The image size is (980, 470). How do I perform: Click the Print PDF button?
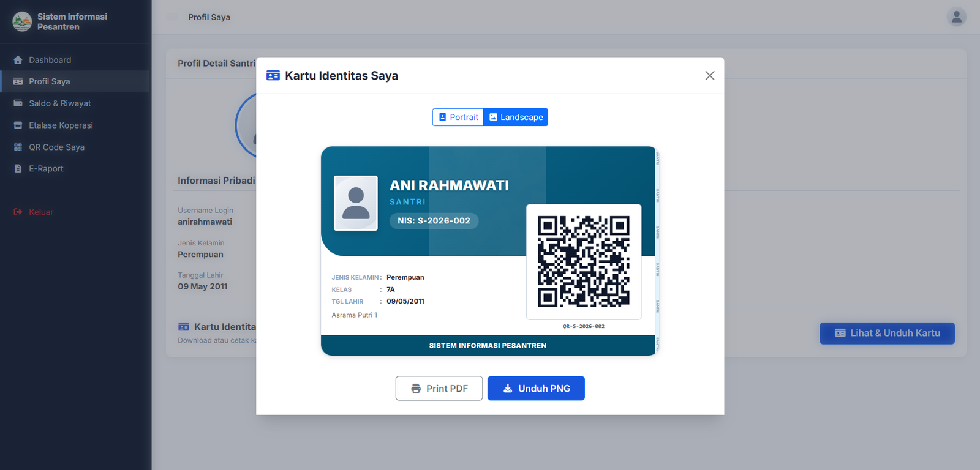pos(439,389)
